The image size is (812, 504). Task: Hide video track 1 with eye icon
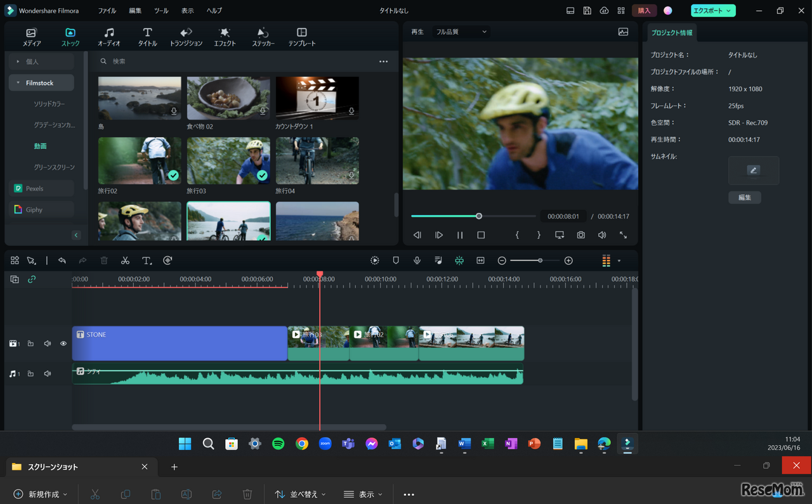[x=63, y=344]
